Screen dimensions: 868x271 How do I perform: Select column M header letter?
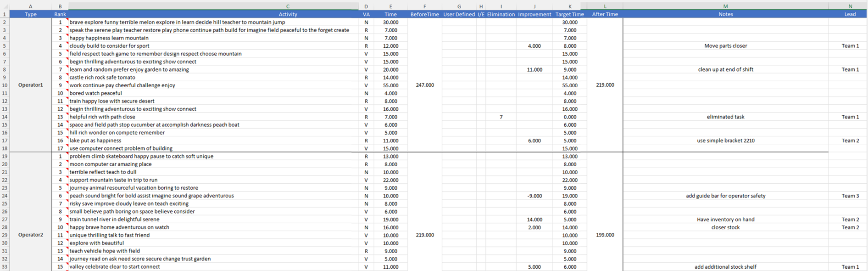point(725,6)
